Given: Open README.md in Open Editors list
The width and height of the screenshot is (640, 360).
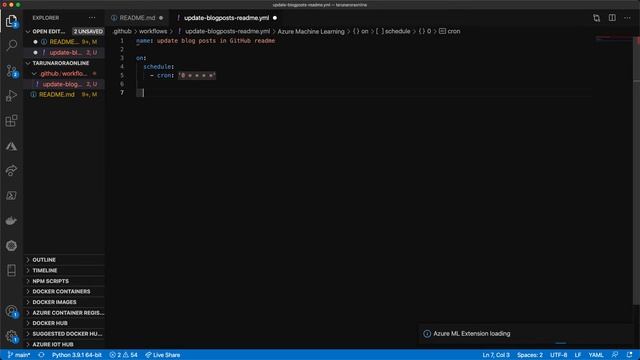Looking at the screenshot, I should [x=64, y=42].
